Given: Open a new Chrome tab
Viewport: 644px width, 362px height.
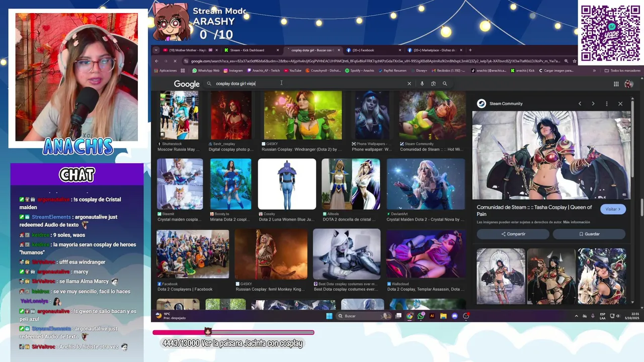Looking at the screenshot, I should (470, 50).
